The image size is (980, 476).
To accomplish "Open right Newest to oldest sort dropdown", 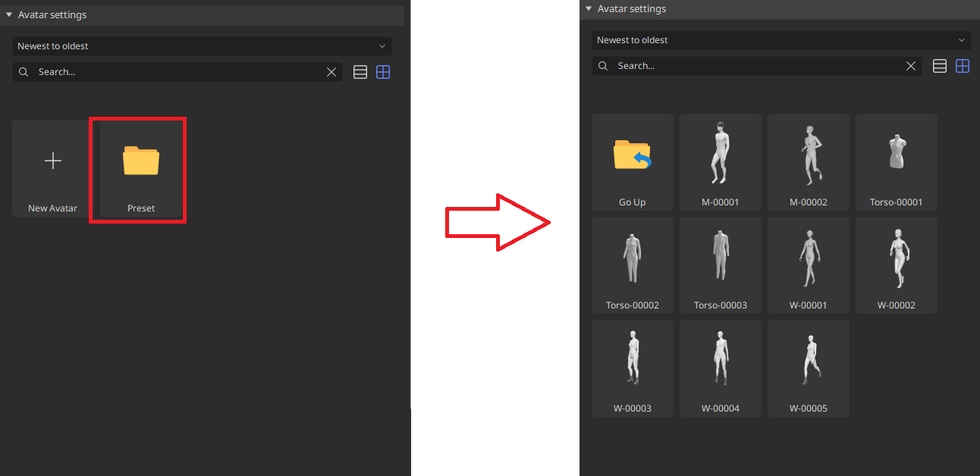I will tap(781, 40).
